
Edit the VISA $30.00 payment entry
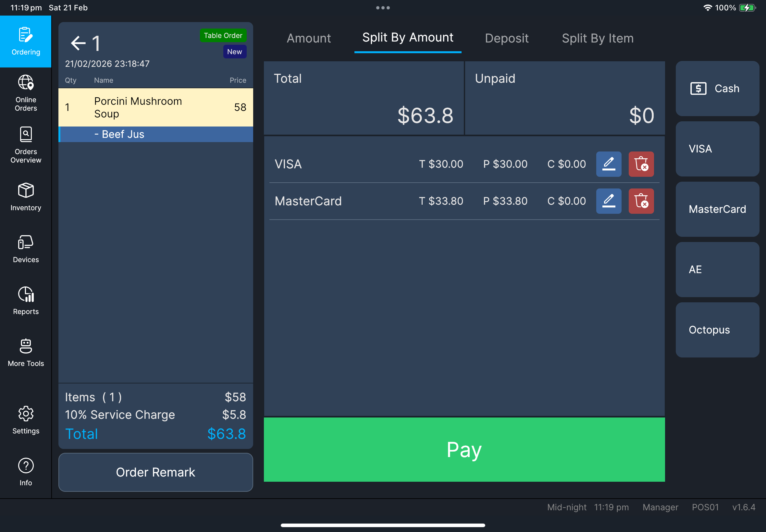tap(608, 164)
